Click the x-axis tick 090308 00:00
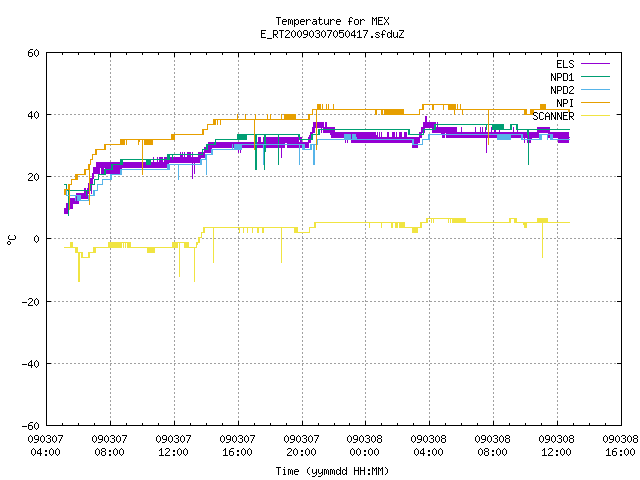Image resolution: width=640 pixels, height=480 pixels. tap(364, 446)
